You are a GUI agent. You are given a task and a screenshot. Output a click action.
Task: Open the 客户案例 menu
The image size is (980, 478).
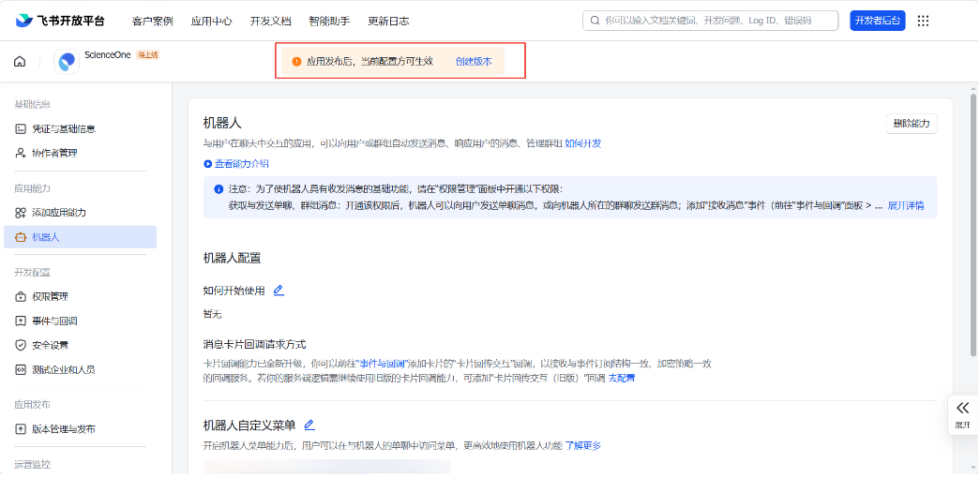[153, 21]
